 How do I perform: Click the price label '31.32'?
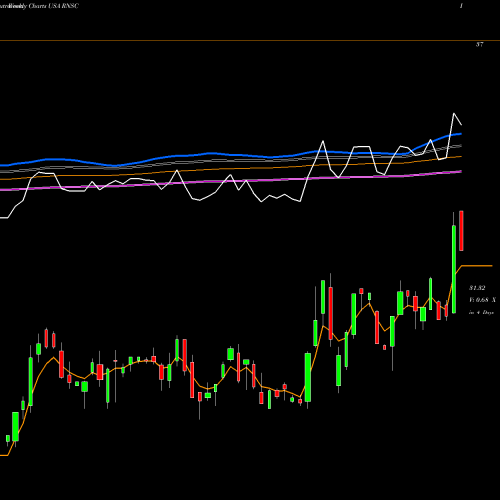[477, 288]
